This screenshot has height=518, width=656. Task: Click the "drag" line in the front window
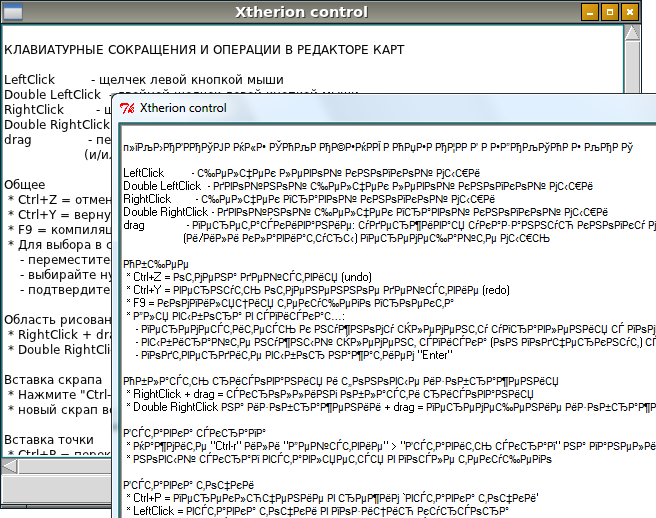click(x=390, y=225)
